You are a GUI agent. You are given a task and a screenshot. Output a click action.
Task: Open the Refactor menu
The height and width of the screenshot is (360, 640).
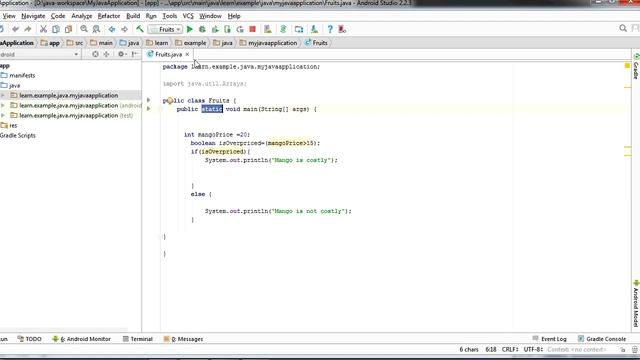point(109,16)
